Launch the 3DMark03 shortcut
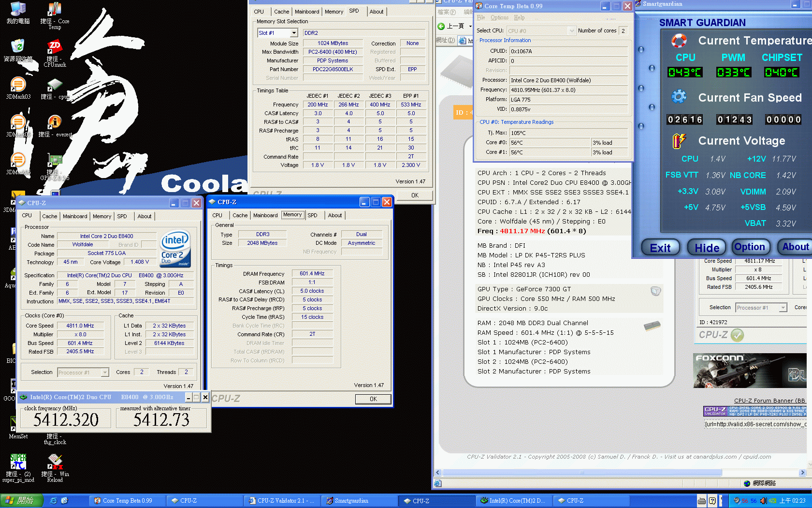 [x=18, y=88]
